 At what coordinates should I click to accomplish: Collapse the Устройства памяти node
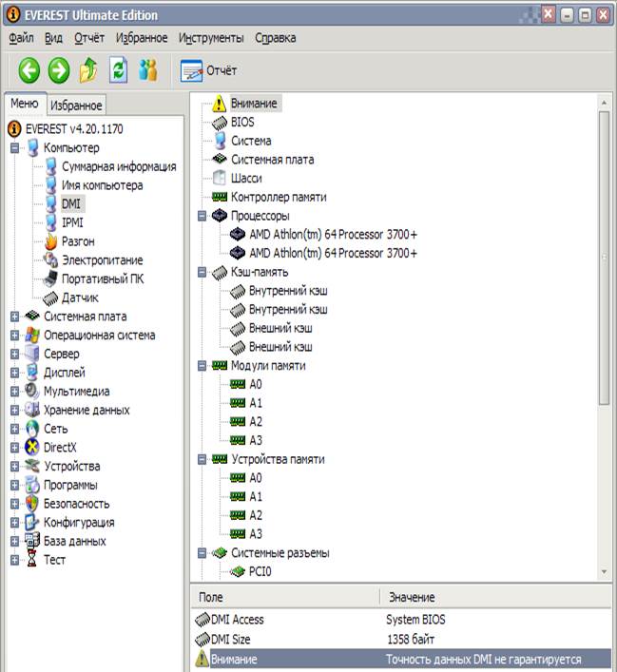pos(202,459)
